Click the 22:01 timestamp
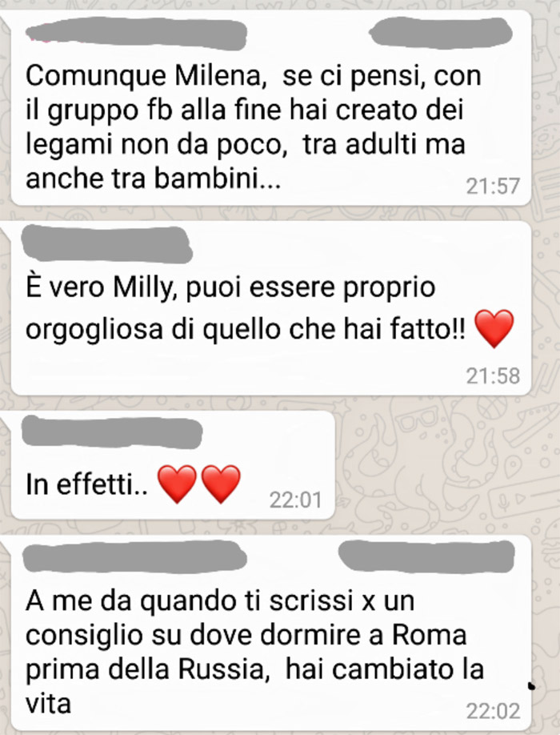Screen dimensions: 560x735 (x=295, y=500)
